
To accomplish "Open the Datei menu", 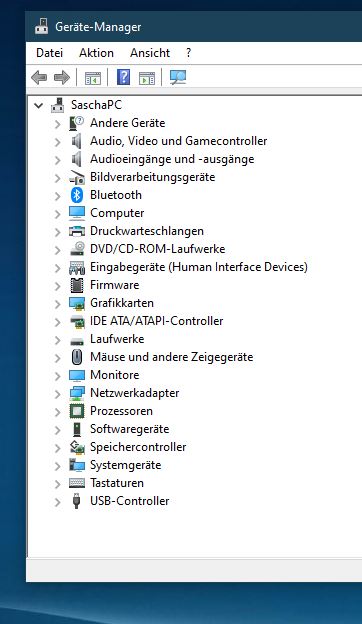I will (x=49, y=53).
